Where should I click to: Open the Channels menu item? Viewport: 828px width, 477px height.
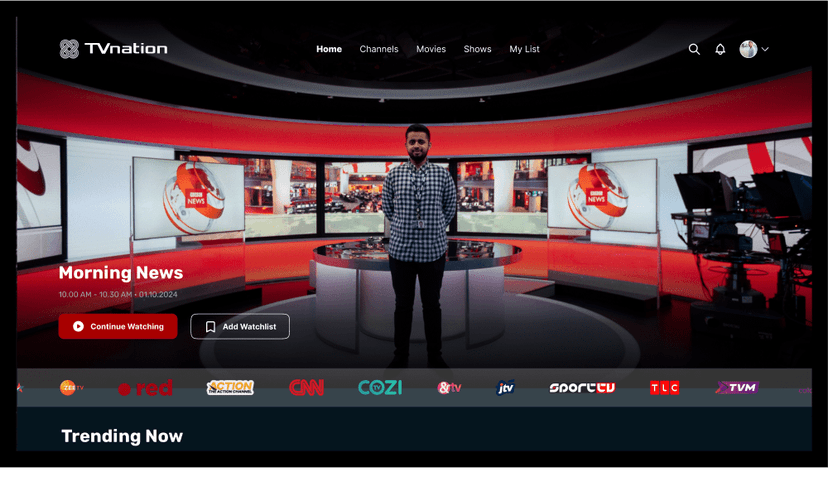click(379, 49)
